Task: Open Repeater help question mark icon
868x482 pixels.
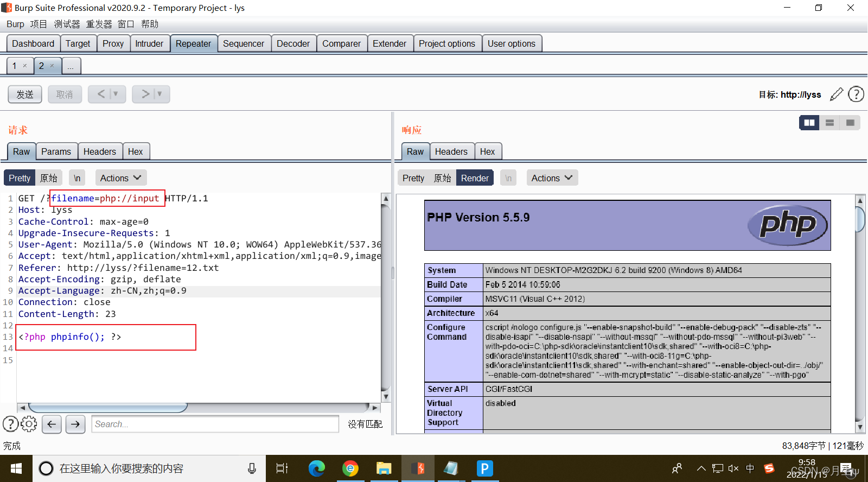Action: (856, 94)
